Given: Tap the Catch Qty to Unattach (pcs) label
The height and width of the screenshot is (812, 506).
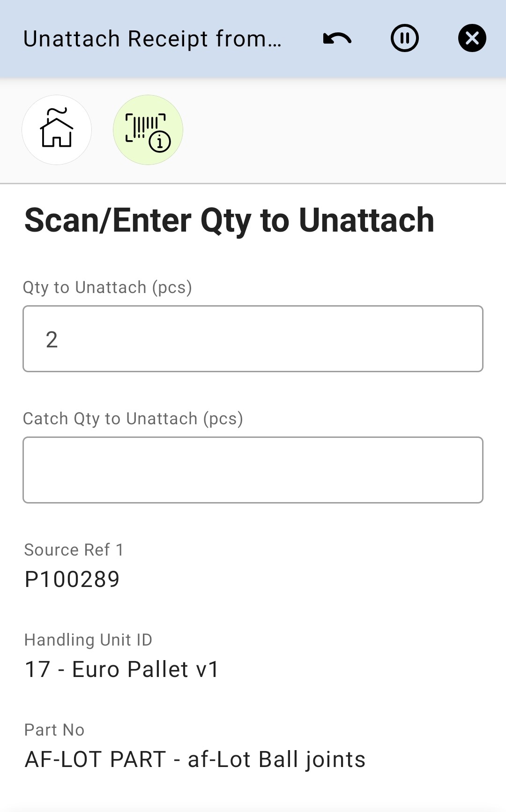Looking at the screenshot, I should [x=133, y=419].
